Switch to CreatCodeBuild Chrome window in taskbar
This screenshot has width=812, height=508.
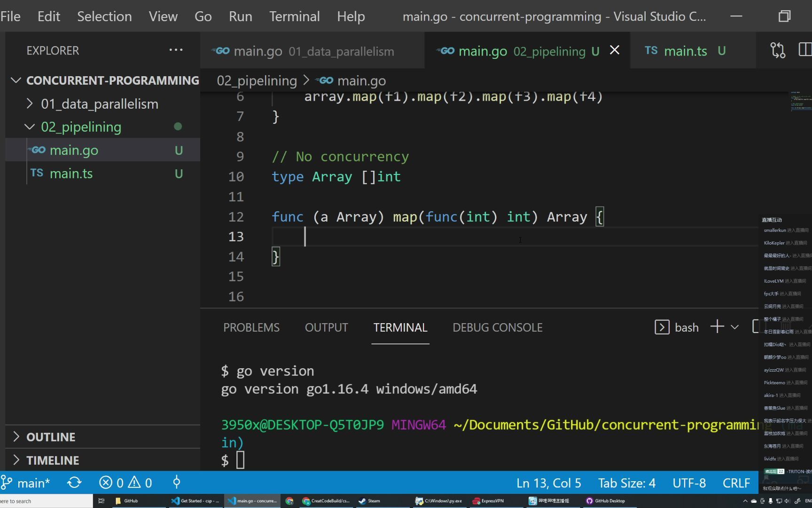326,501
